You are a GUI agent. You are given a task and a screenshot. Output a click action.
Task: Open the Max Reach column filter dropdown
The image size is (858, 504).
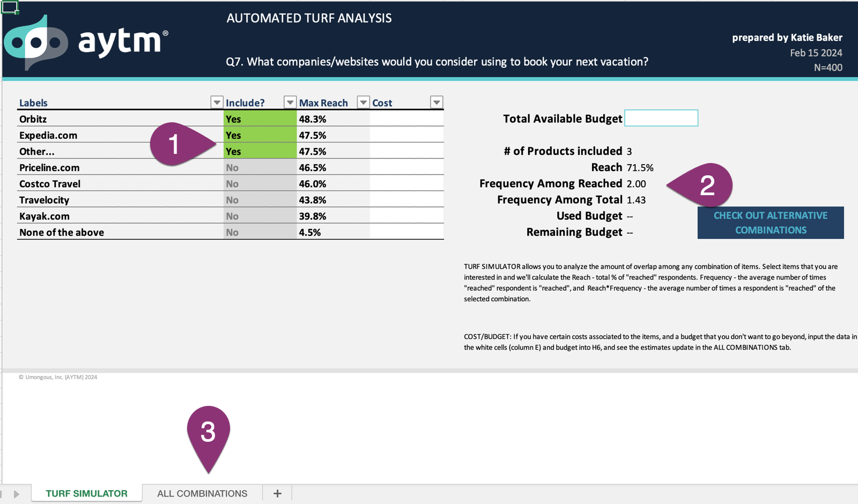(x=363, y=102)
